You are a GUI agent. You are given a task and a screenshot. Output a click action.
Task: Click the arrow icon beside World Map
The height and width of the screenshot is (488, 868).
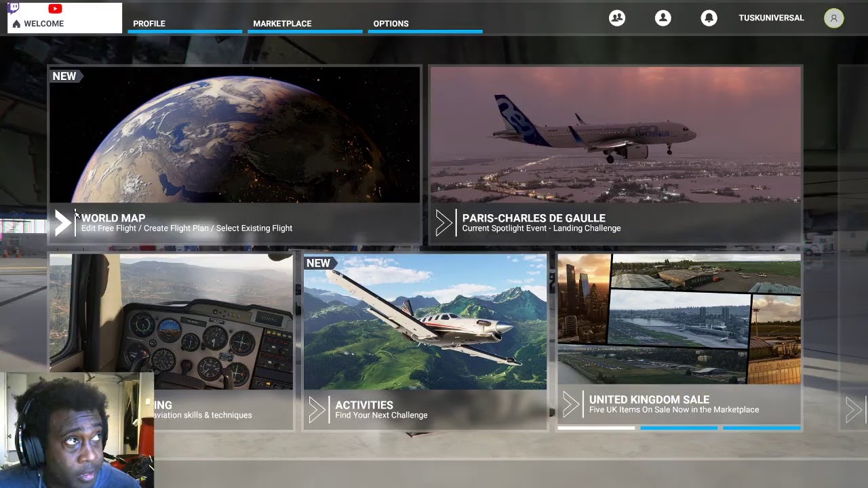pyautogui.click(x=63, y=223)
